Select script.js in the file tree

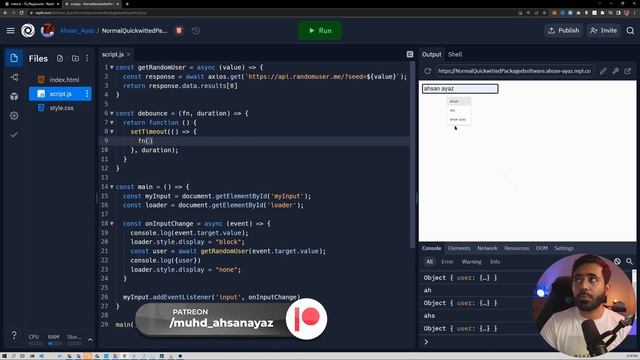(60, 94)
